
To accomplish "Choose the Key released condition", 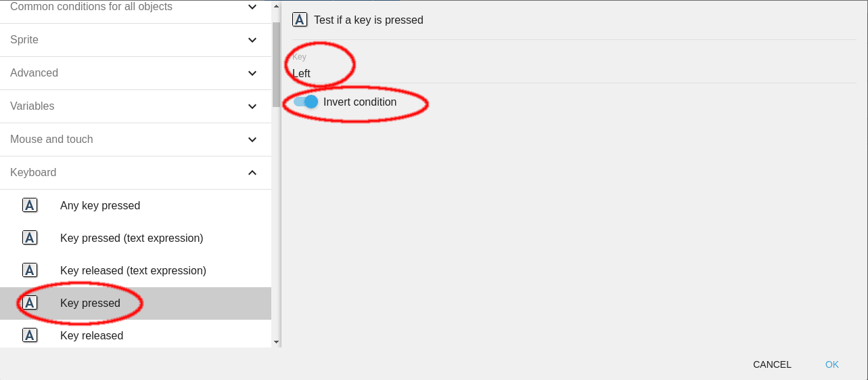I will [91, 335].
